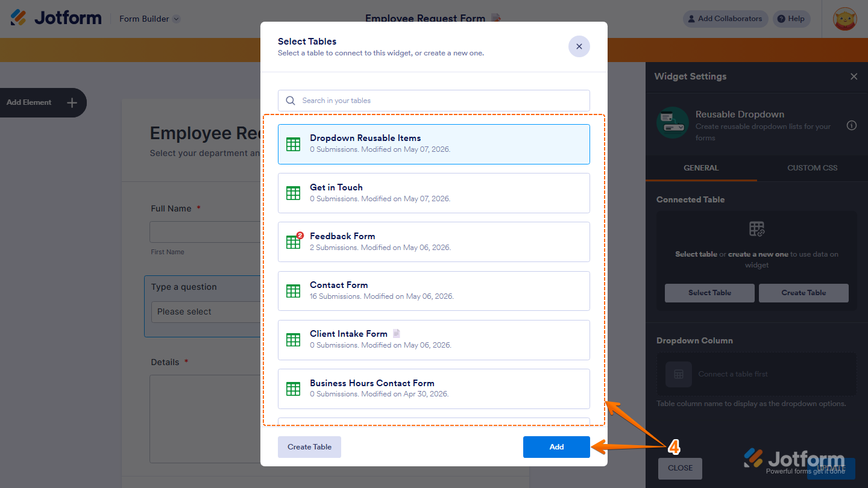The height and width of the screenshot is (488, 868).
Task: Click the Add Collaborators button
Action: 725,19
